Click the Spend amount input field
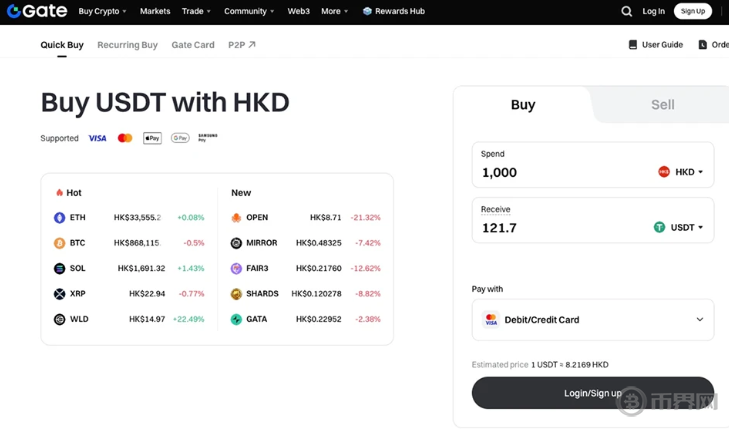 pos(560,172)
